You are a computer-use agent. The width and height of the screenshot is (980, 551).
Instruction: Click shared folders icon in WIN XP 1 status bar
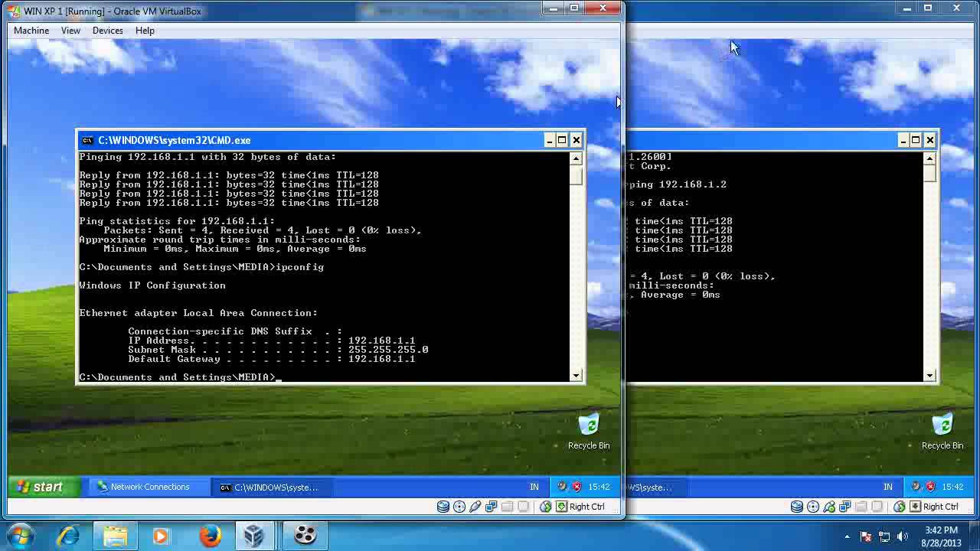click(507, 507)
